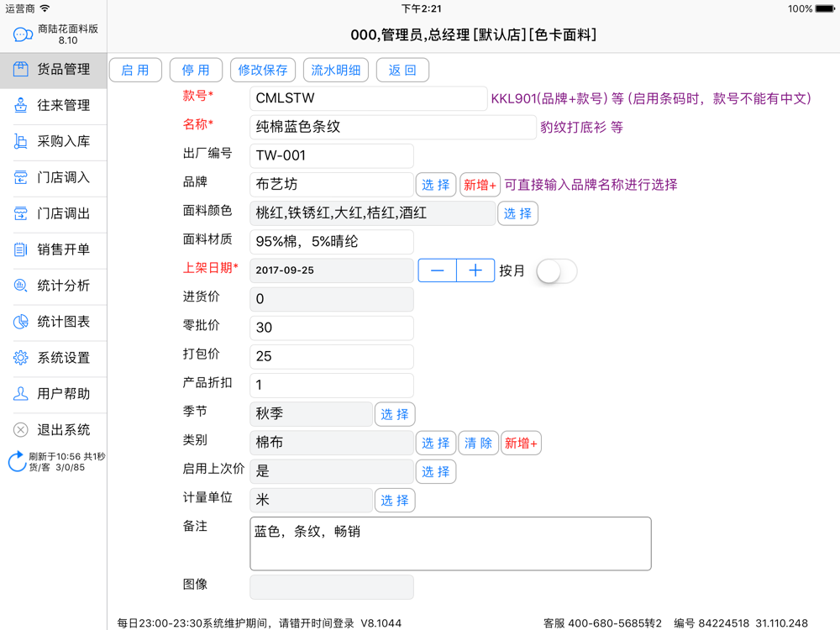Click 面料材质 field 95%棉
Viewport: 840px width, 630px height.
(332, 242)
